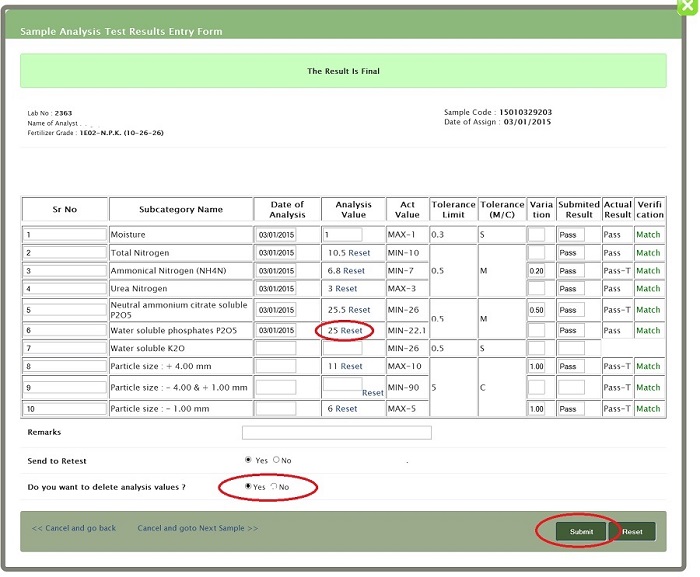Viewport: 700px width, 577px height.
Task: Reset the Urea Nitrogen analysis value
Action: click(x=346, y=289)
